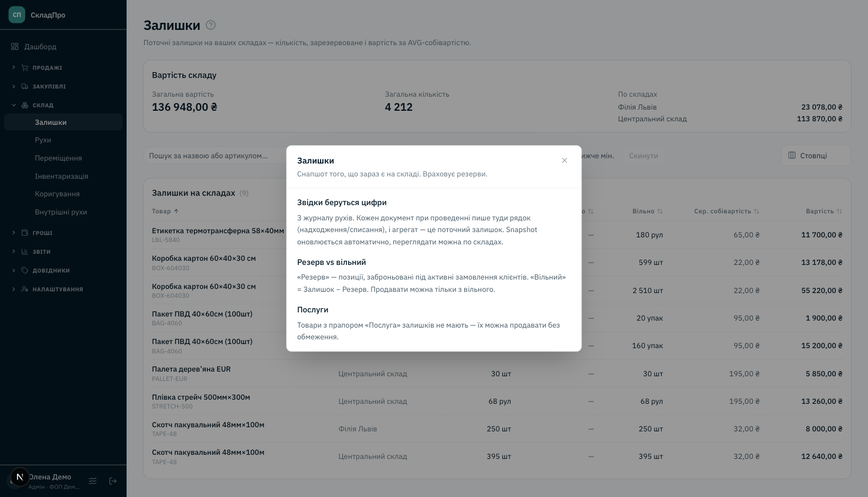Sort by Вільно column arrows icon
868x497 pixels.
pyautogui.click(x=660, y=211)
